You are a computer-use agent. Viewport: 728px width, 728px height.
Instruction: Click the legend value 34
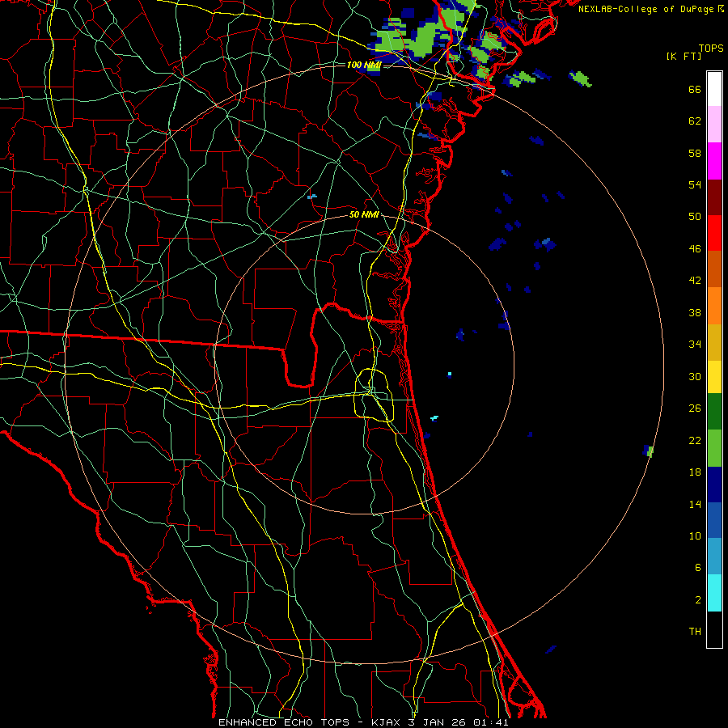tap(695, 345)
